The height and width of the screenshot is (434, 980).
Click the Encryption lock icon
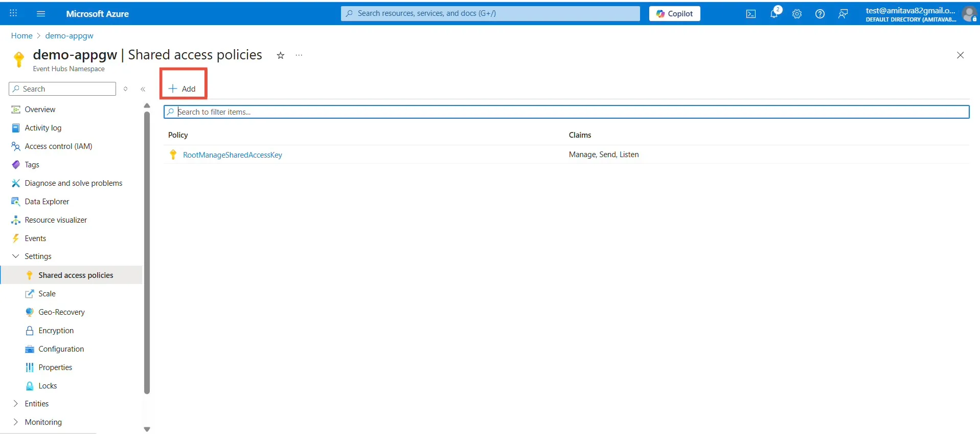pos(30,331)
